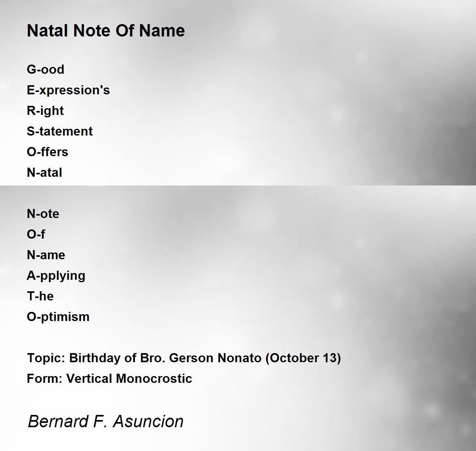
Task: Click the word Monocrostic
Action: click(x=154, y=378)
